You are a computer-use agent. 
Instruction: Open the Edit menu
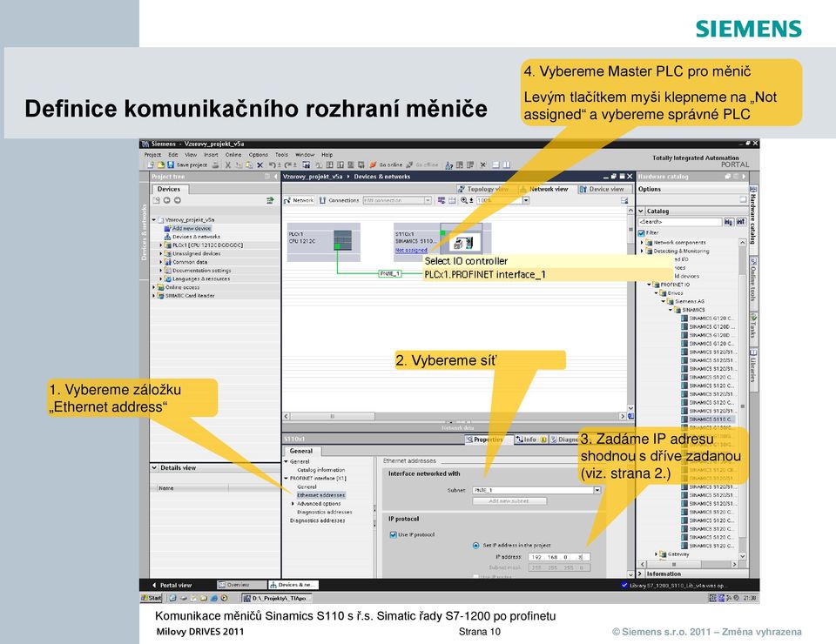click(173, 155)
